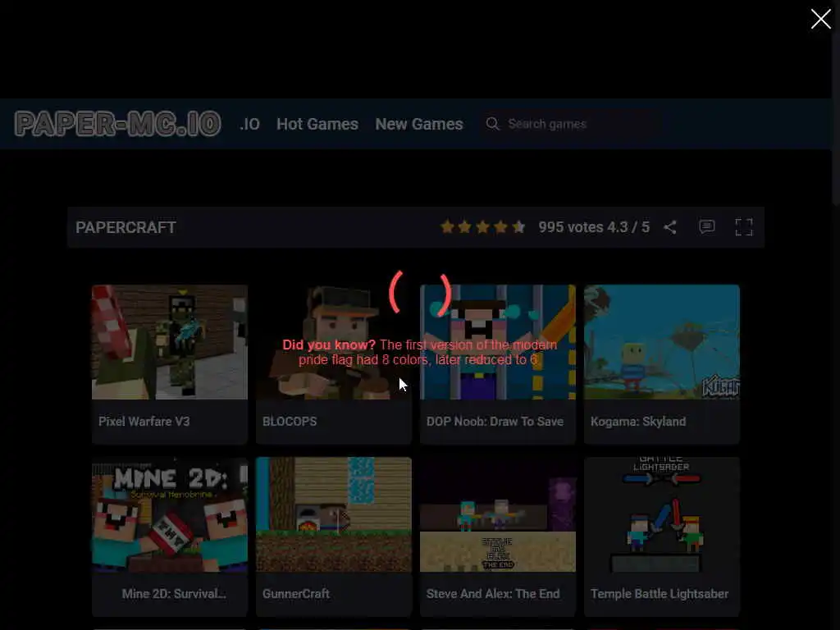The image size is (840, 630).
Task: Open the comments icon in Papercraft bar
Action: pyautogui.click(x=706, y=226)
